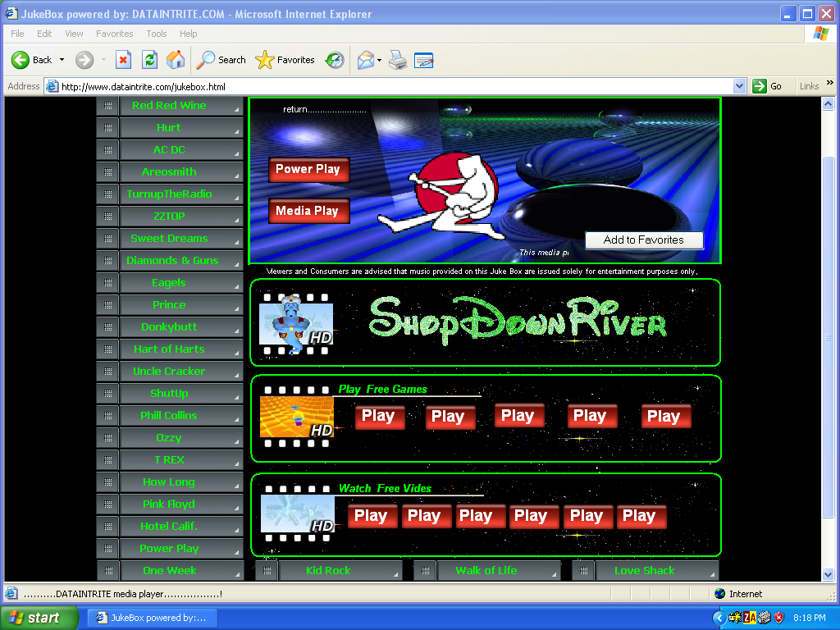The height and width of the screenshot is (630, 840).
Task: Refresh the page using the Refresh icon
Action: (x=149, y=60)
